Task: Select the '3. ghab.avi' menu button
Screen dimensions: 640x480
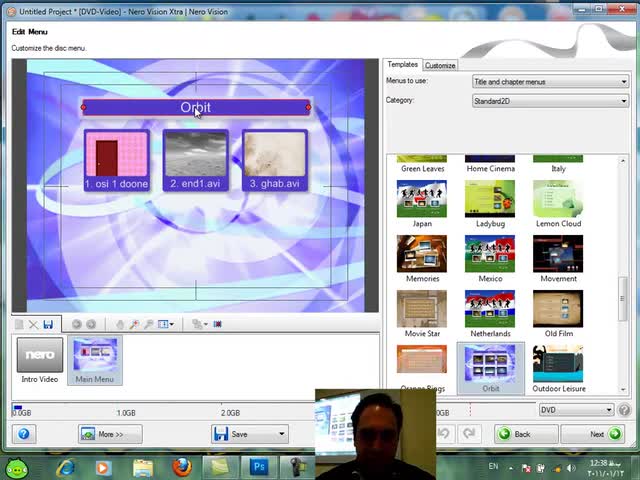Action: pyautogui.click(x=275, y=160)
